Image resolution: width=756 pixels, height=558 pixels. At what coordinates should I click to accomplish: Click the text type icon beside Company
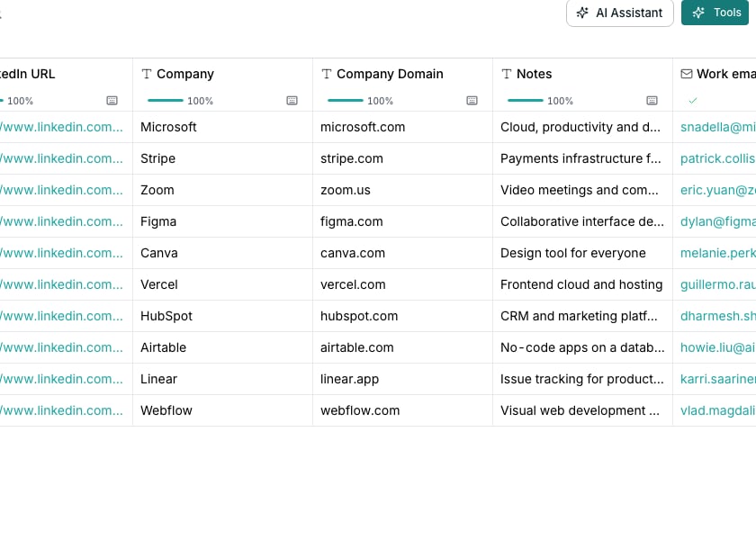pyautogui.click(x=147, y=74)
